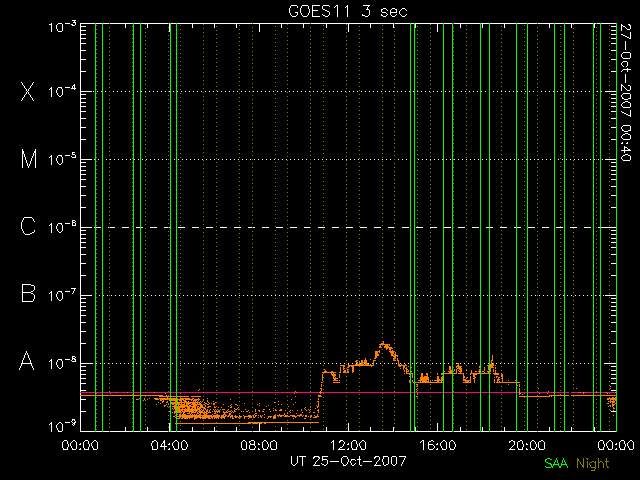This screenshot has height=480, width=640.
Task: Click the green SAA legend entry
Action: [556, 463]
